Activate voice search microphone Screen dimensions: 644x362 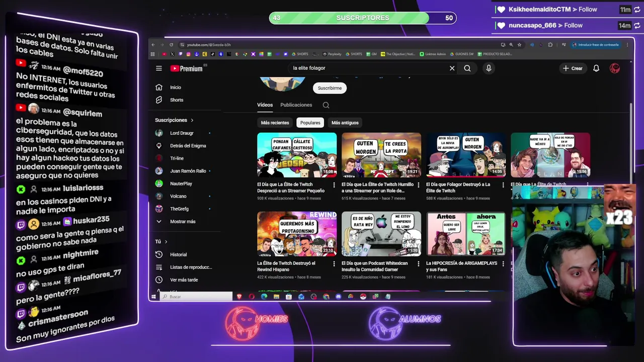tap(489, 68)
